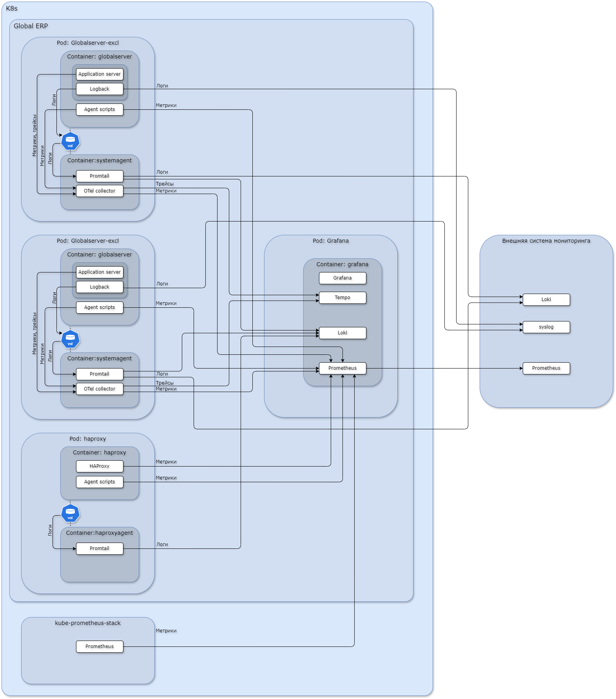Screen dimensions: 616x699
Task: Select the Pod: haproxy title
Action: [88, 439]
